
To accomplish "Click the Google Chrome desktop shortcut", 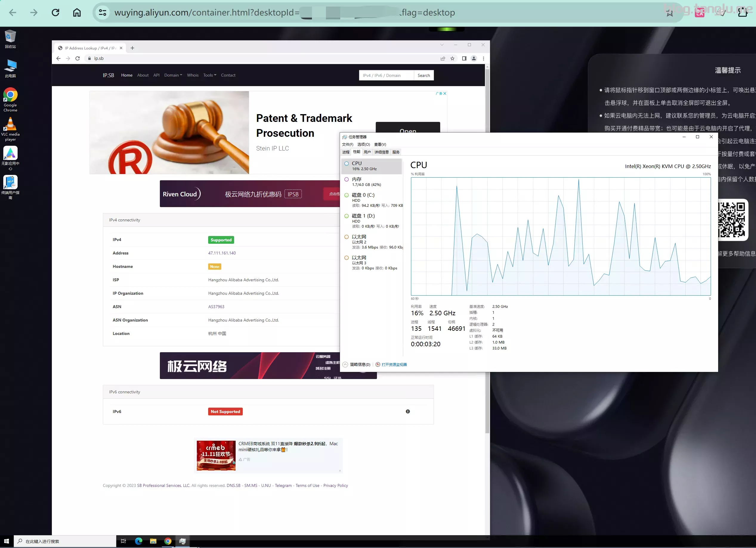I will coord(10,99).
